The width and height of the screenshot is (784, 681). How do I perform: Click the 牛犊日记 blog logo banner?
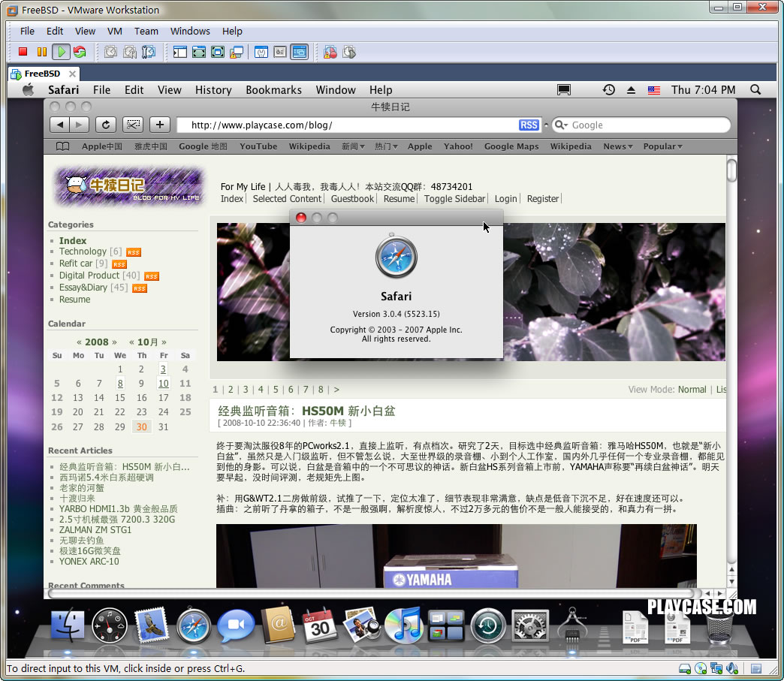click(x=130, y=186)
